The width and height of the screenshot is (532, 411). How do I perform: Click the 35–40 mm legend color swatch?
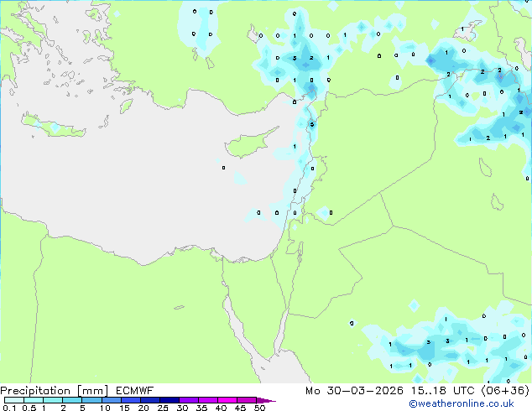[208, 400]
